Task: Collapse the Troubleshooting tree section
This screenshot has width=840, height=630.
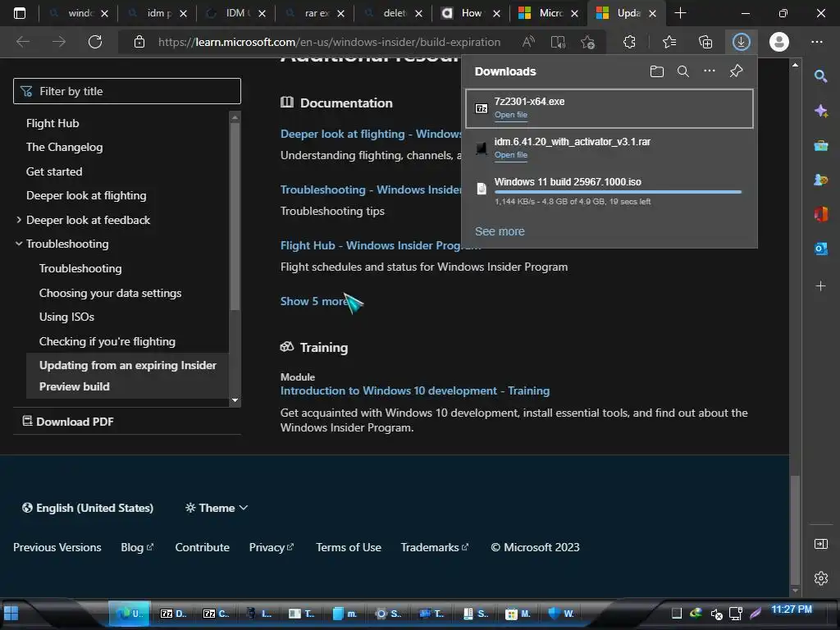Action: (x=19, y=244)
